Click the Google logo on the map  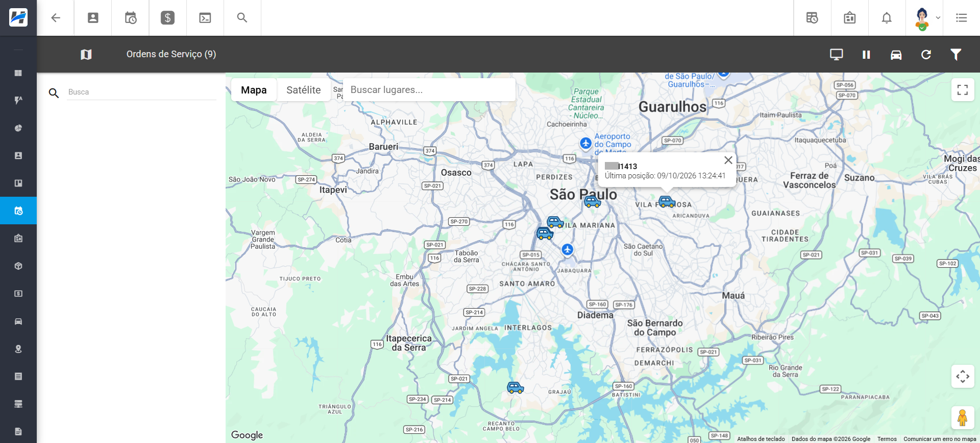(x=247, y=435)
